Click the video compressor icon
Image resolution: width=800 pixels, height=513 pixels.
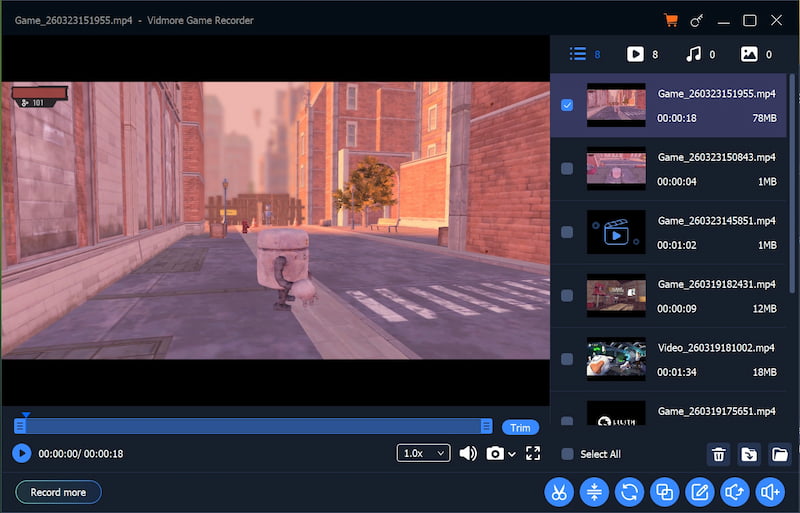(593, 492)
